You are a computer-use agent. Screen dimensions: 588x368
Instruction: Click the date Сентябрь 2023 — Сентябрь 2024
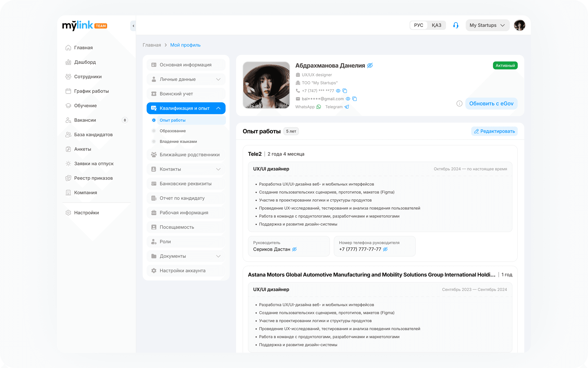coord(474,289)
